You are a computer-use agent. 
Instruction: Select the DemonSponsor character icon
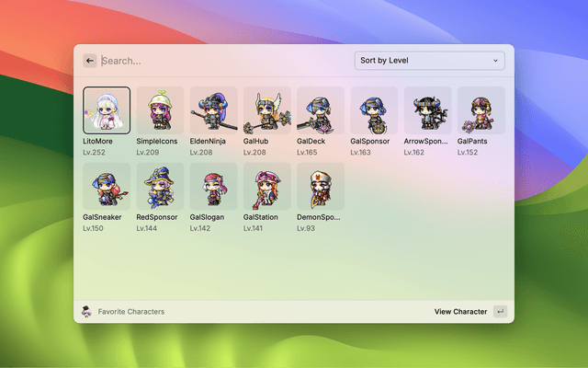[321, 188]
